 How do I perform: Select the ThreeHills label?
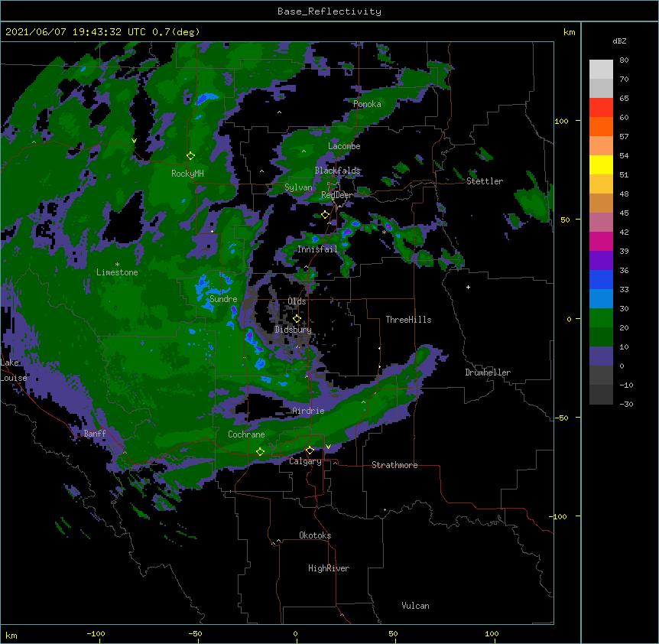point(408,320)
